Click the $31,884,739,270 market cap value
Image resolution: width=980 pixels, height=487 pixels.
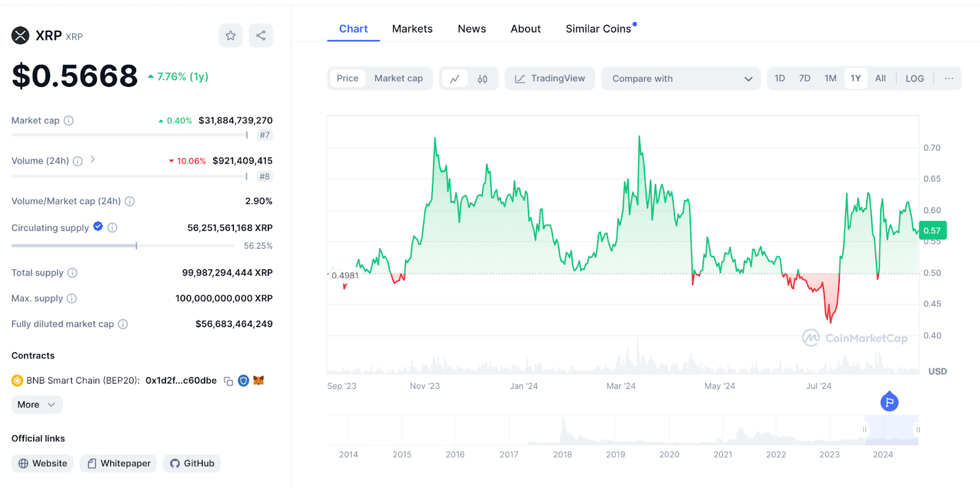tap(235, 121)
